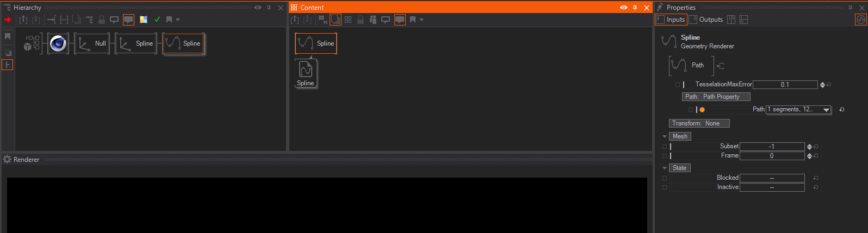This screenshot has width=868, height=233.
Task: Switch to the Outputs tab
Action: click(x=706, y=20)
